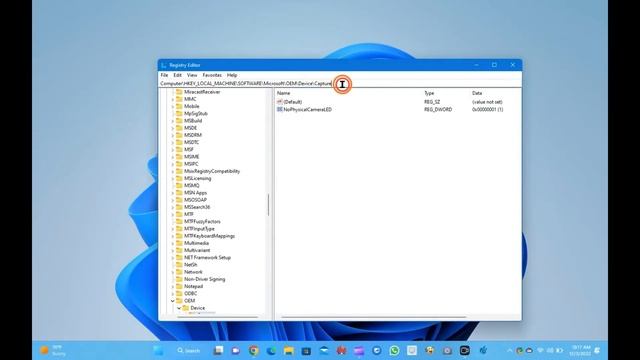Image resolution: width=640 pixels, height=360 pixels.
Task: Click the Data column header
Action: [x=477, y=93]
